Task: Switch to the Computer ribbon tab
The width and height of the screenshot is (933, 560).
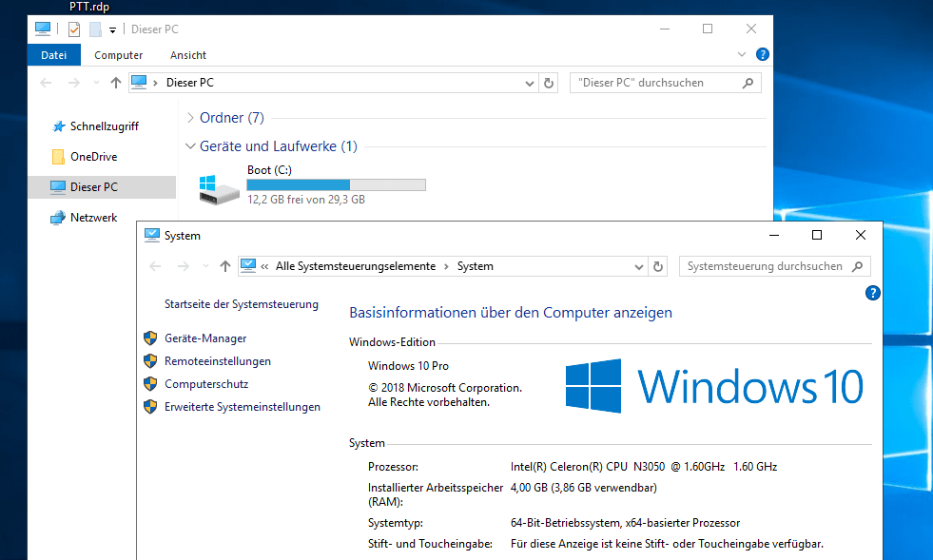Action: point(119,55)
